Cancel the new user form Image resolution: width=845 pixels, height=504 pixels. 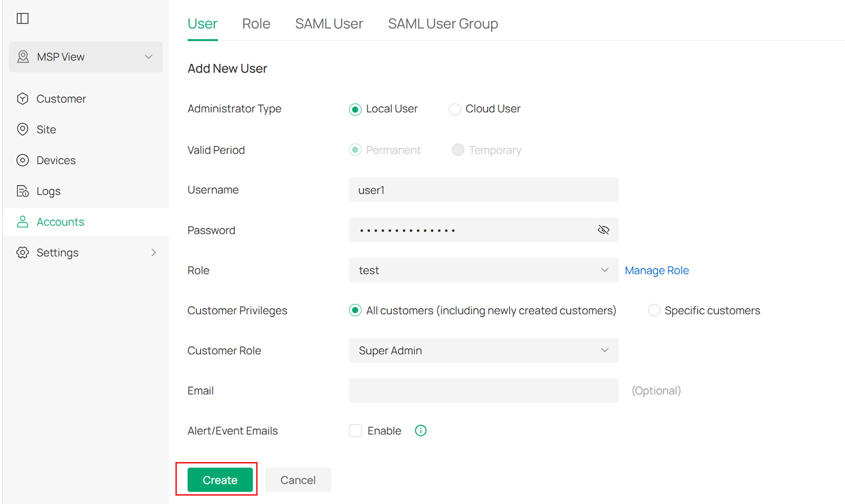pos(298,479)
